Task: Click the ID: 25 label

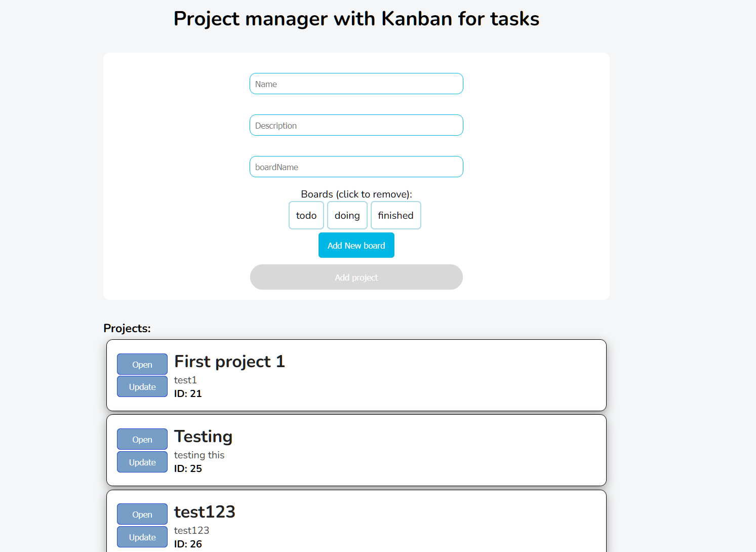Action: pos(188,469)
